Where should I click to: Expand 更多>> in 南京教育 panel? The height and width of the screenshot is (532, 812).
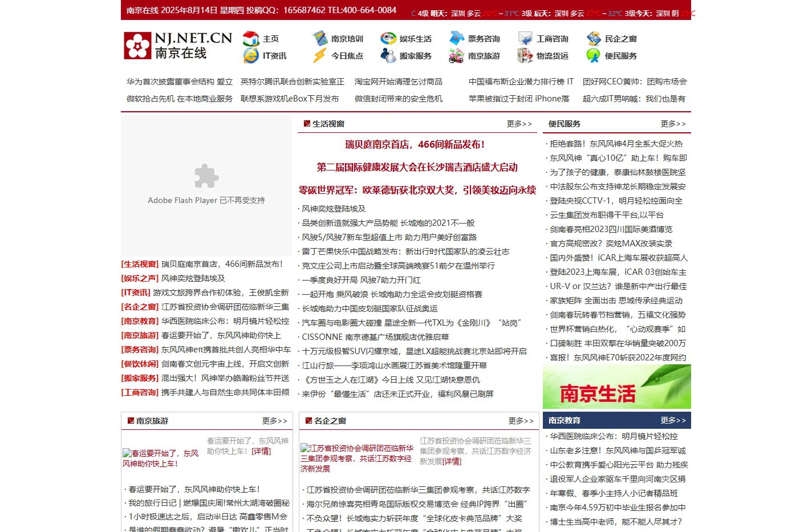click(673, 420)
